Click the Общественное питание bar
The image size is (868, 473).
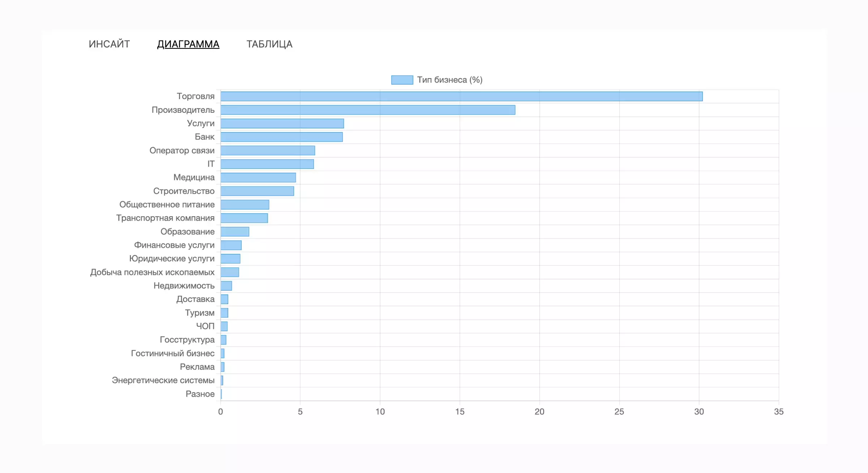pos(245,205)
